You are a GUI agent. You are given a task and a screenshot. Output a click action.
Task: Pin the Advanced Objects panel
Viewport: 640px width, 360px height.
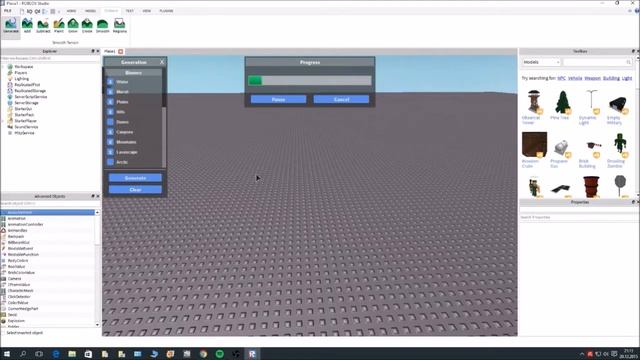tap(93, 196)
